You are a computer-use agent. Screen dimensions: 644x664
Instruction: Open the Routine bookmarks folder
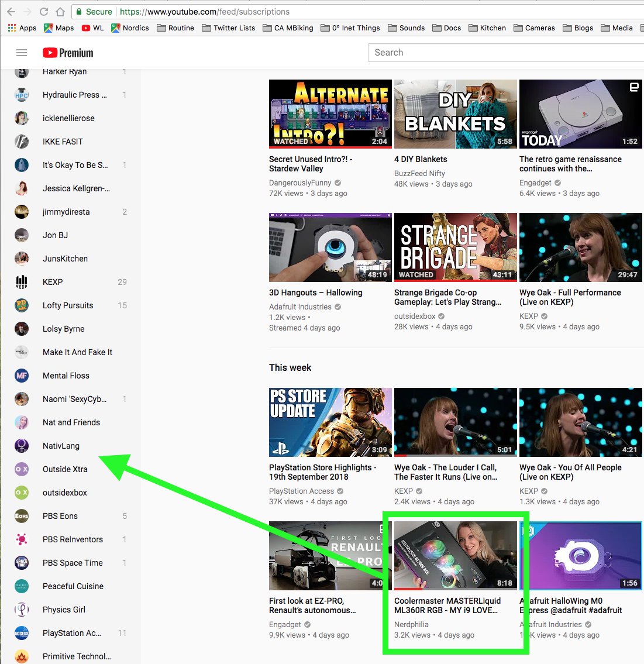point(175,28)
